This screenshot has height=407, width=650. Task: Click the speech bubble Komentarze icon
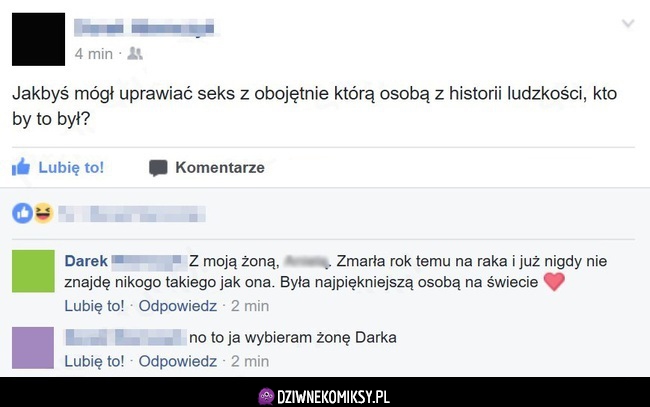click(x=158, y=168)
